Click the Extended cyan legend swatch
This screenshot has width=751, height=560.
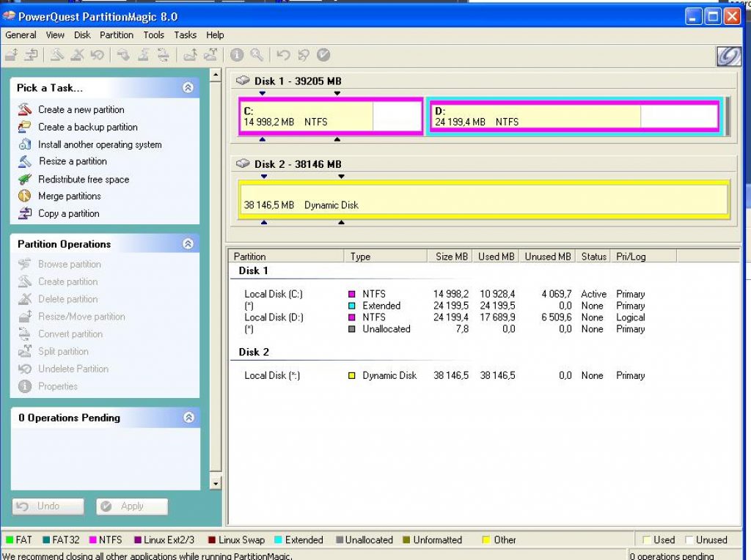[278, 540]
